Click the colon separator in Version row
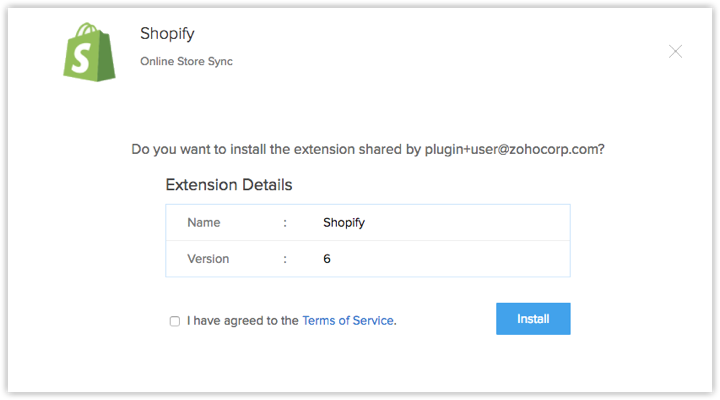This screenshot has height=400, width=720. pos(285,259)
